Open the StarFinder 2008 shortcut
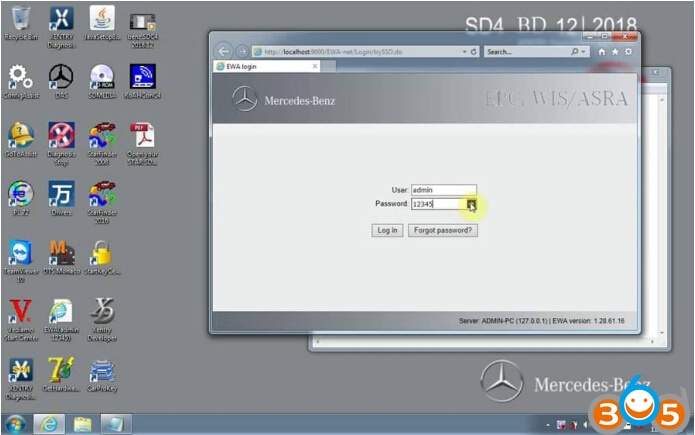695x435 pixels. tap(102, 144)
